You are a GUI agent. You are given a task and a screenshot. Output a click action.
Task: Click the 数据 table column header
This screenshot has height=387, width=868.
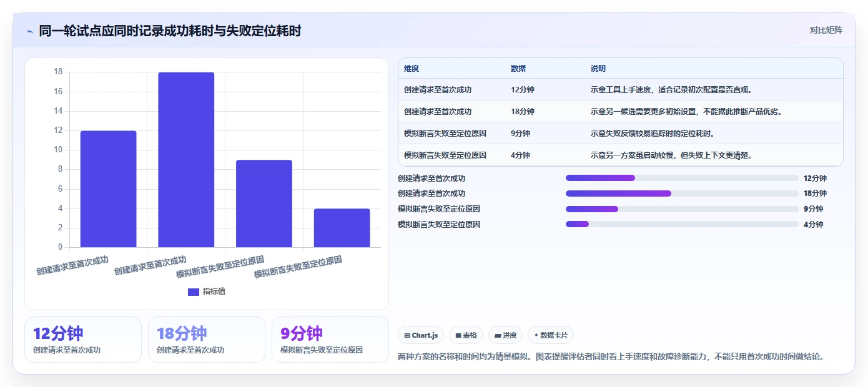pyautogui.click(x=518, y=69)
